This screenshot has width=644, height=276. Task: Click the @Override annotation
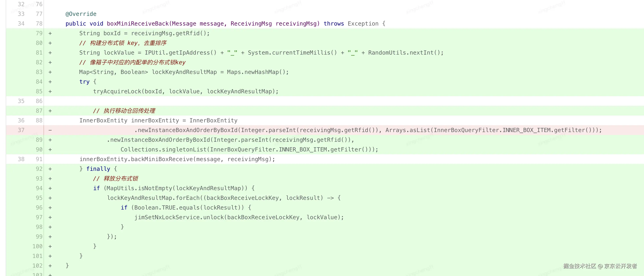[81, 14]
